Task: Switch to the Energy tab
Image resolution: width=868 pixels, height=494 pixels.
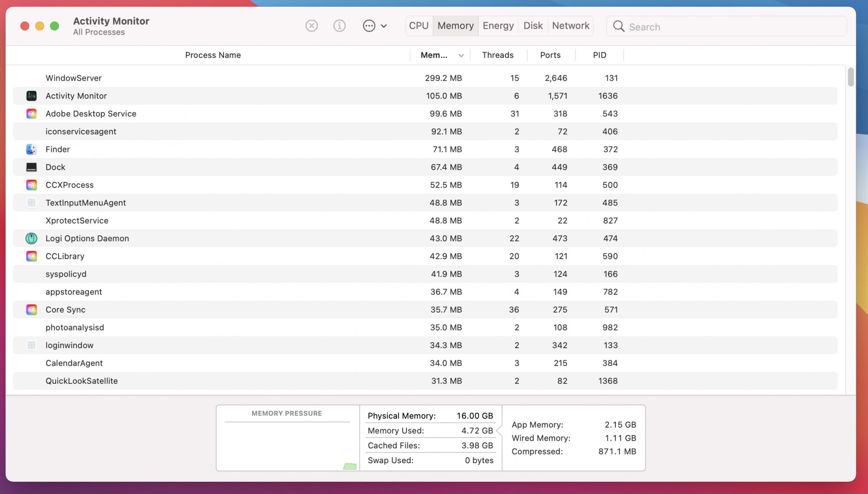Action: [498, 26]
